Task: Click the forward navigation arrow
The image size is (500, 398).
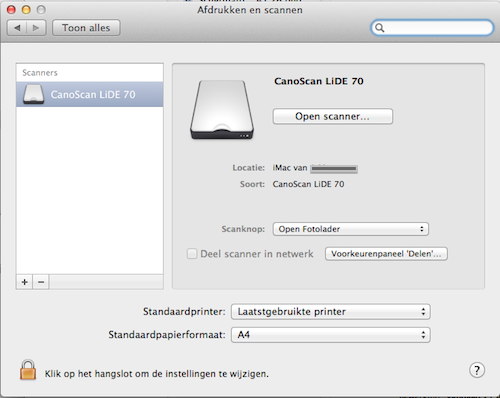Action: (x=36, y=28)
